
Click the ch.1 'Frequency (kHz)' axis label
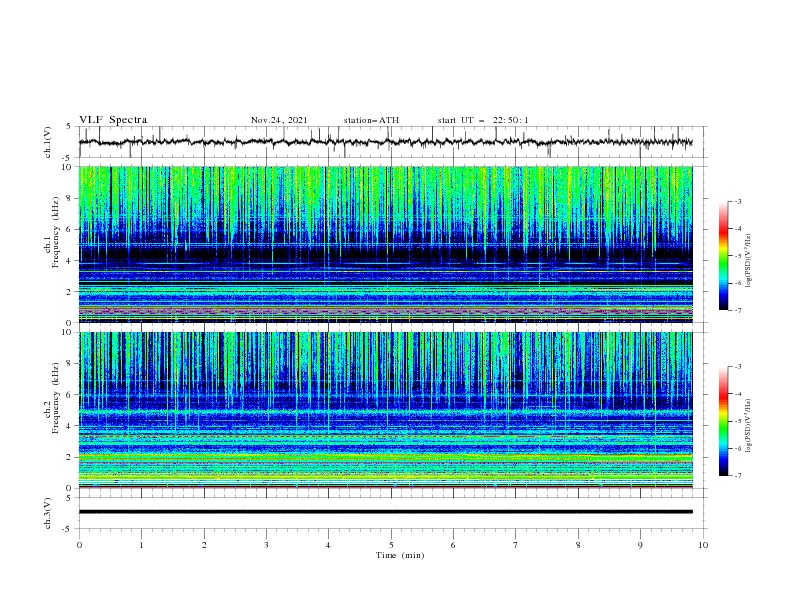click(56, 233)
